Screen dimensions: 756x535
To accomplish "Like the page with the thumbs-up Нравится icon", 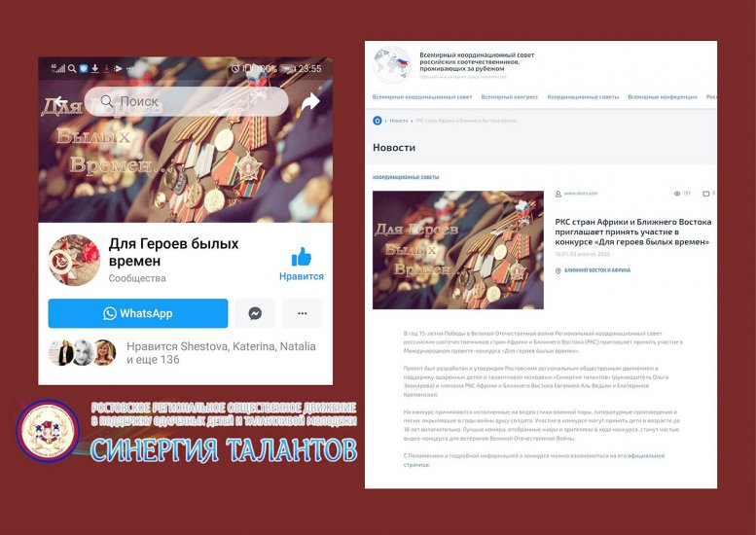I will pos(302,257).
